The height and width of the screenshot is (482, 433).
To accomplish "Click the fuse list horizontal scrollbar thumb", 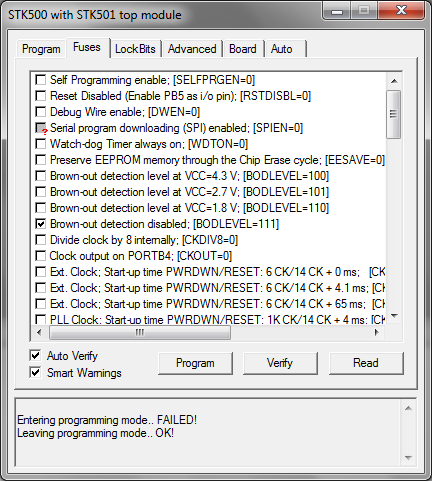I will tap(140, 332).
